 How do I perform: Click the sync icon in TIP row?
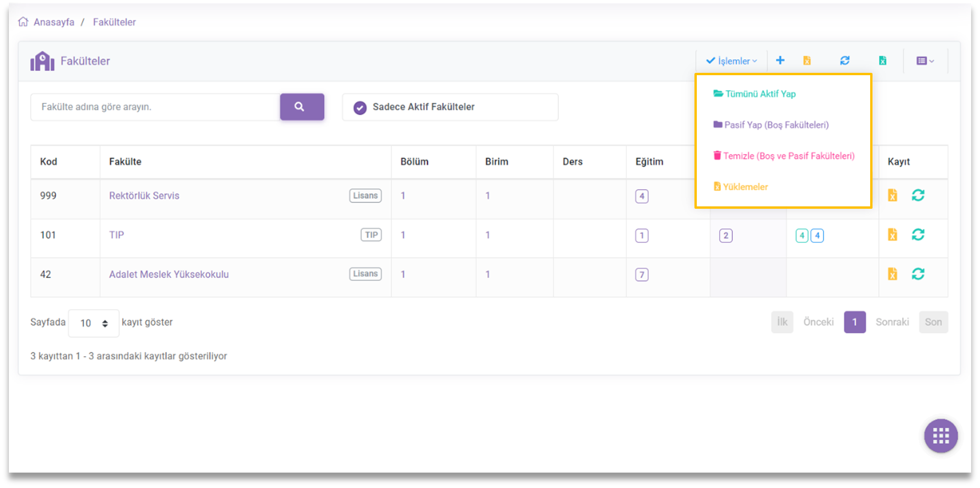pos(918,235)
